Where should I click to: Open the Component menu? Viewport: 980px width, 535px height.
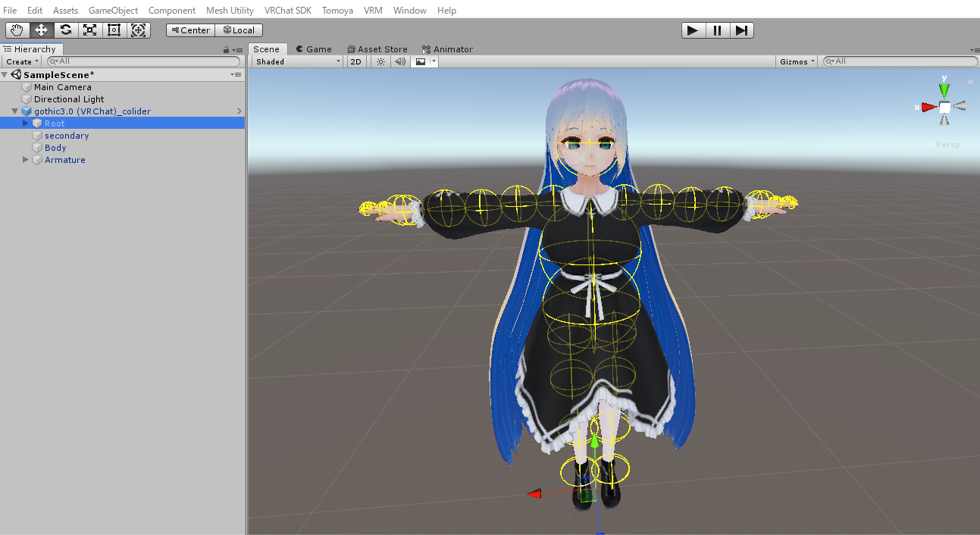(x=172, y=11)
